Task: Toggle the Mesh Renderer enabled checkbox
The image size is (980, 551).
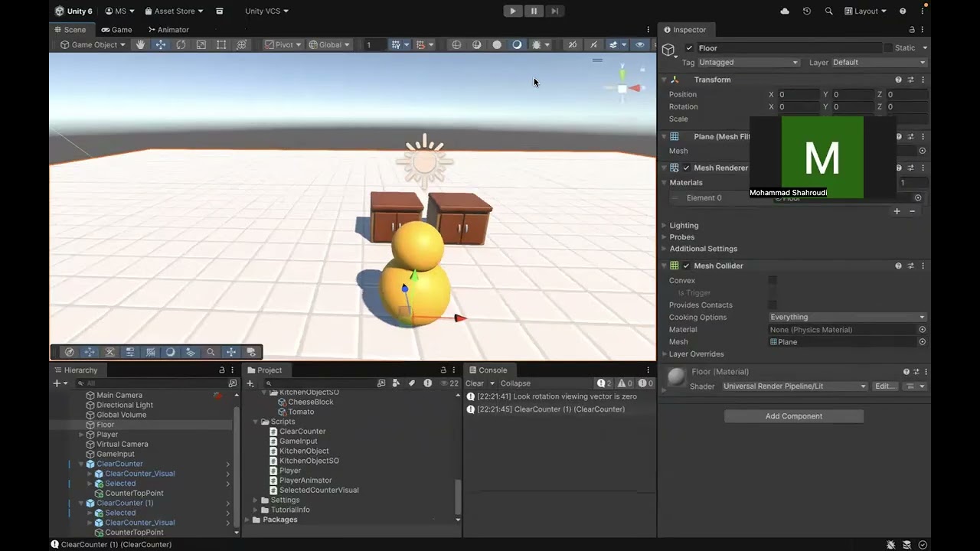Action: click(686, 168)
